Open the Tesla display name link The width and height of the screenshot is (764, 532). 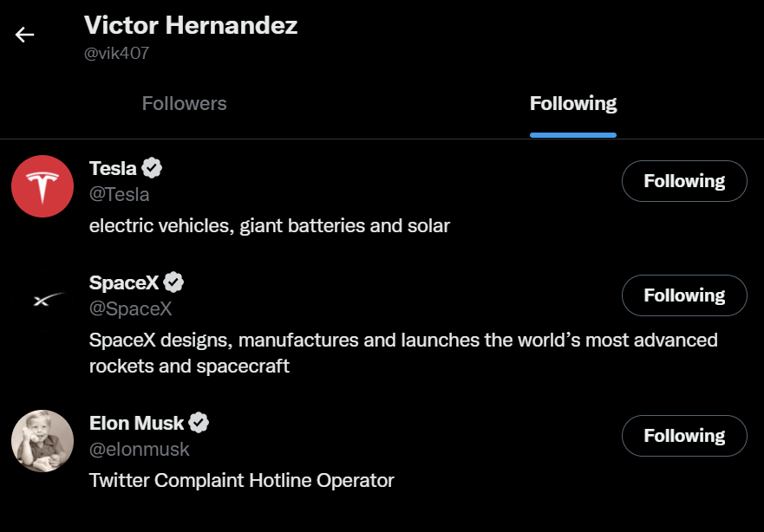113,168
